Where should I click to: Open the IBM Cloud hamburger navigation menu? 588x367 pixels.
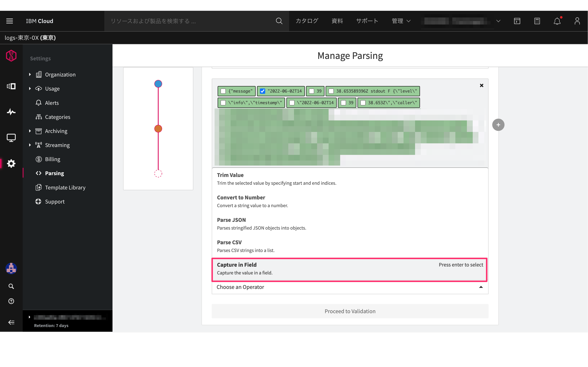pos(9,21)
